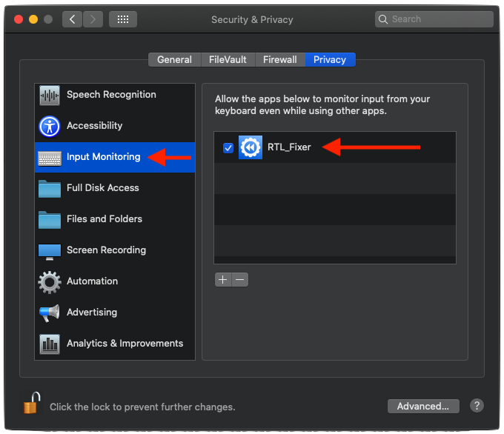This screenshot has width=504, height=434.
Task: Open the Advanced... settings
Action: tap(423, 407)
